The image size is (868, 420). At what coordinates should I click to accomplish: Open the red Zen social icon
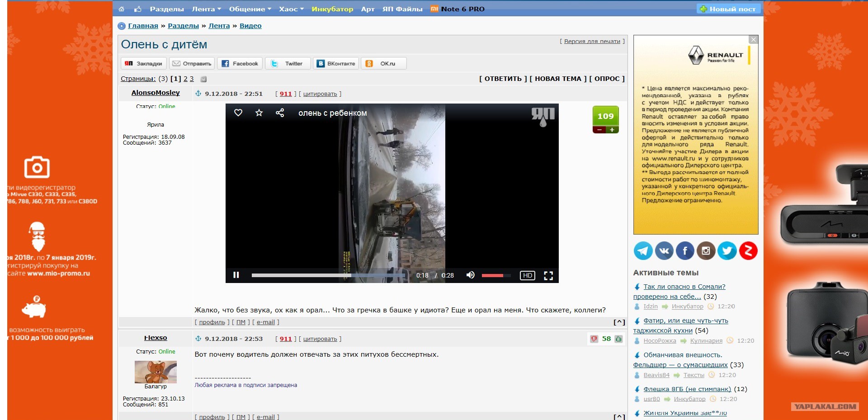coord(748,250)
